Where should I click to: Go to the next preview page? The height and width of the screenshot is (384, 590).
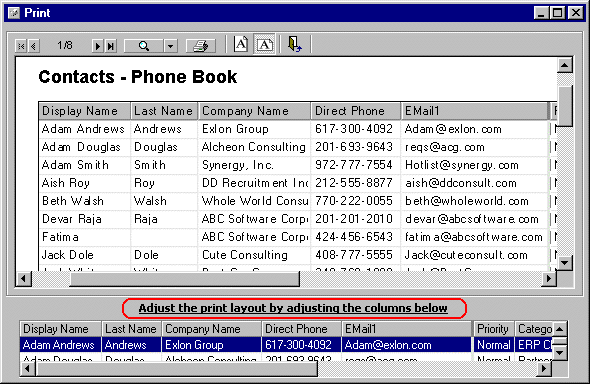(x=97, y=46)
